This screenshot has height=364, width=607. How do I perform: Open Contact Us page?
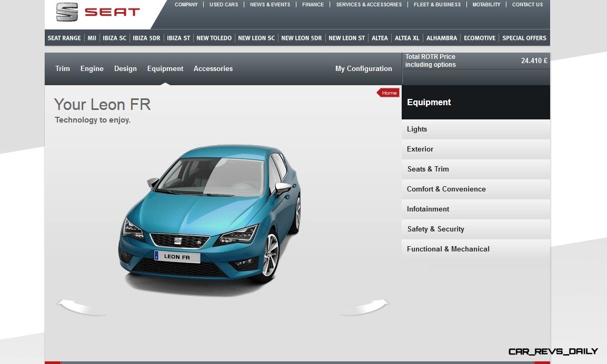(528, 5)
